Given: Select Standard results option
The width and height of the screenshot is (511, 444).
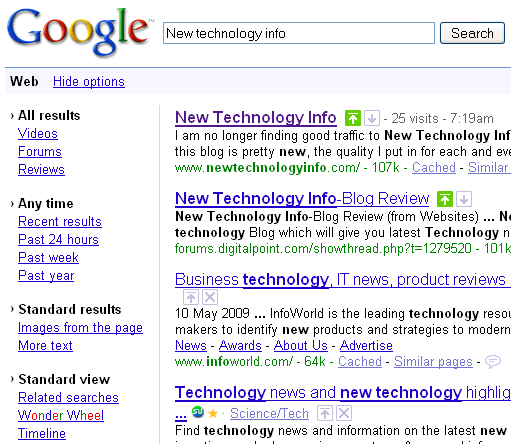Looking at the screenshot, I should 70,309.
